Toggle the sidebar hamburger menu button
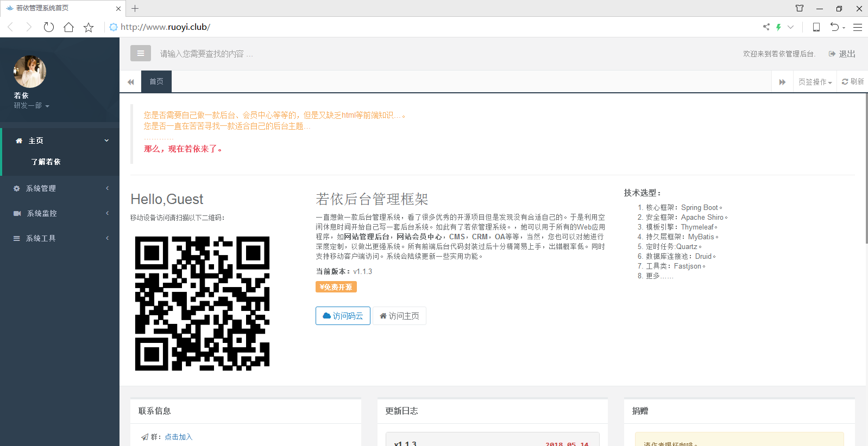 point(141,53)
